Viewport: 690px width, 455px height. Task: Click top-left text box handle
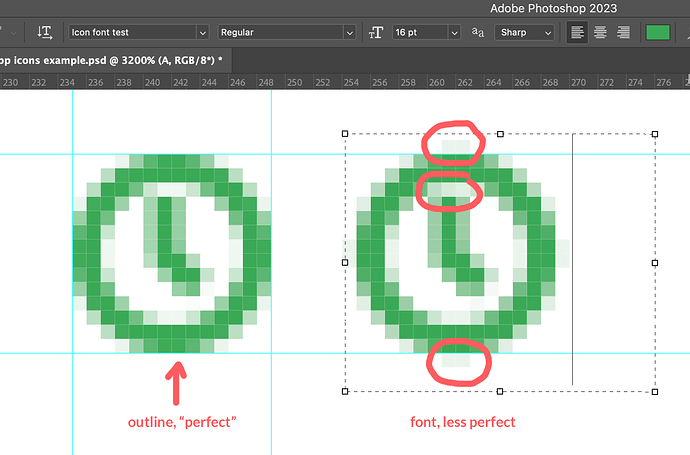[x=345, y=133]
